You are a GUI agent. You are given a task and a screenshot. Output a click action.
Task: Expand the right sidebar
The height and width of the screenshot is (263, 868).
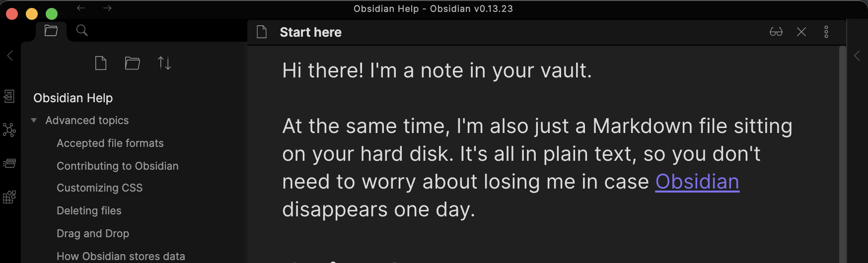[x=857, y=56]
